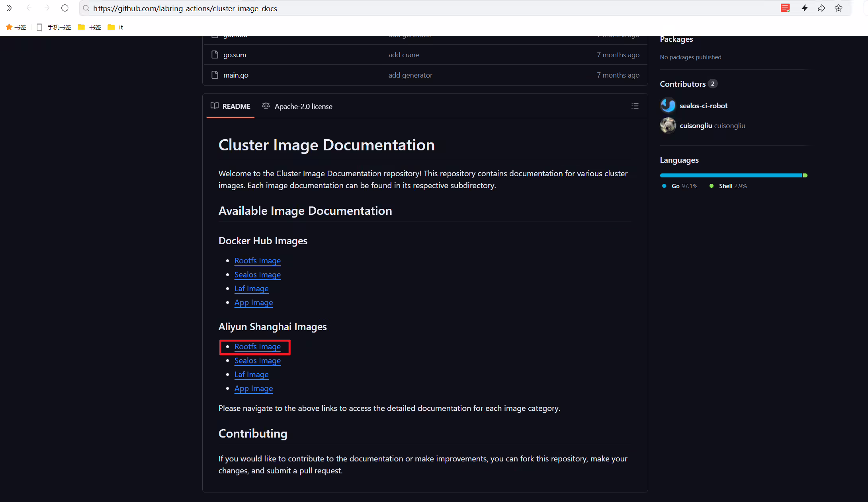Image resolution: width=868 pixels, height=502 pixels.
Task: Open the 手机书签 mobile bookmarks
Action: coord(54,27)
